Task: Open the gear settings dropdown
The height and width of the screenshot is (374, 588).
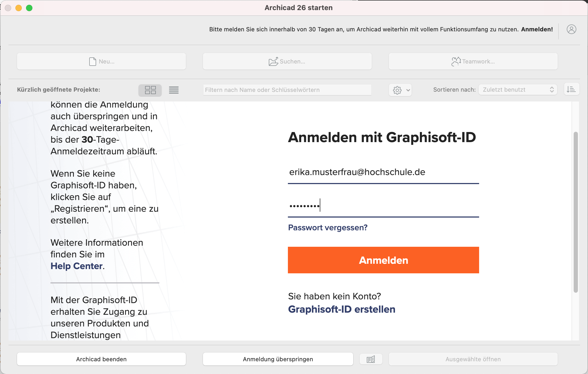Action: pos(400,90)
